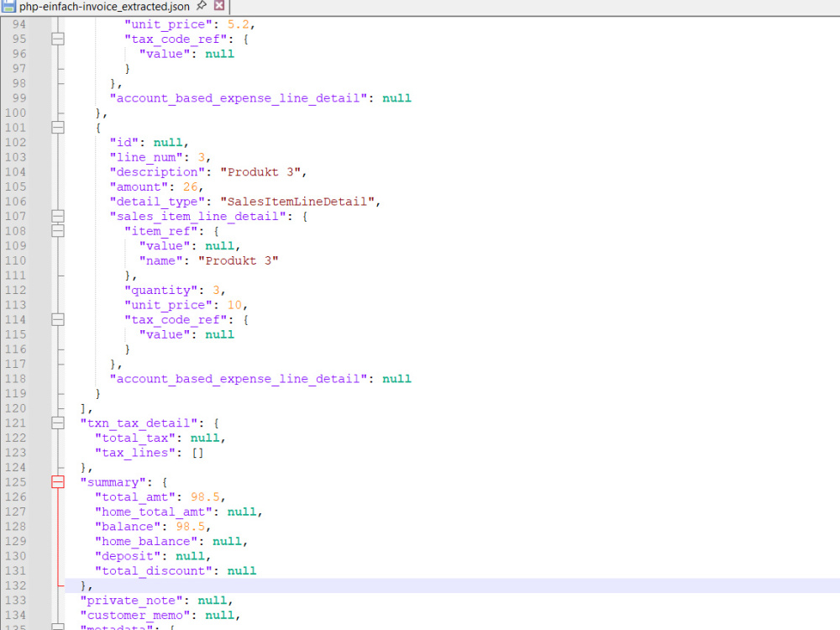
Task: Collapse the object starting at line 101
Action: (x=58, y=128)
